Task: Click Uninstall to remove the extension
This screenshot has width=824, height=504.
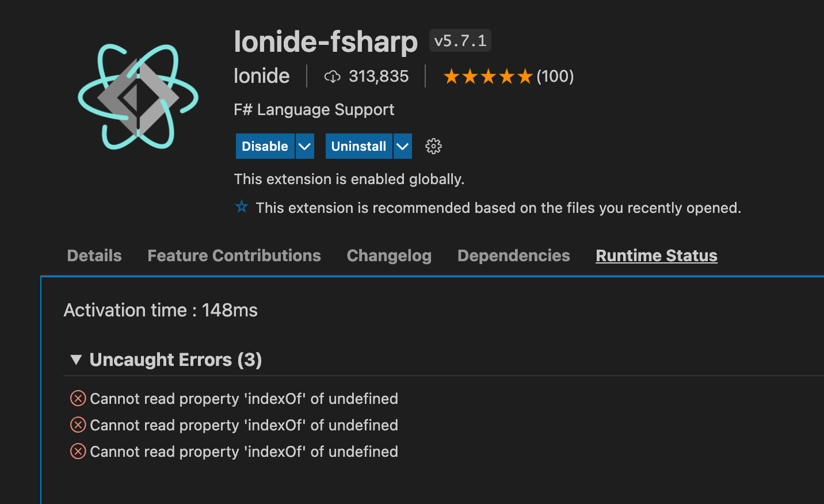Action: tap(358, 146)
